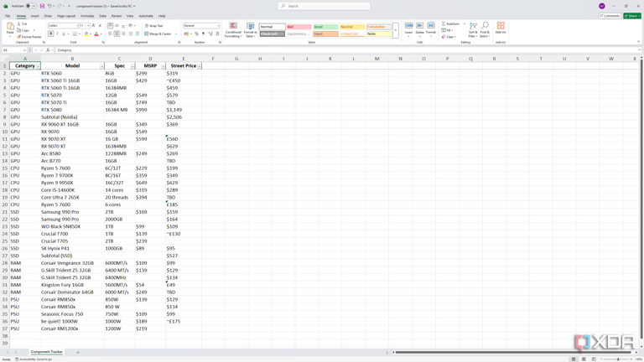This screenshot has height=362, width=644.
Task: Open the Street Price filter dropdown
Action: 200,66
